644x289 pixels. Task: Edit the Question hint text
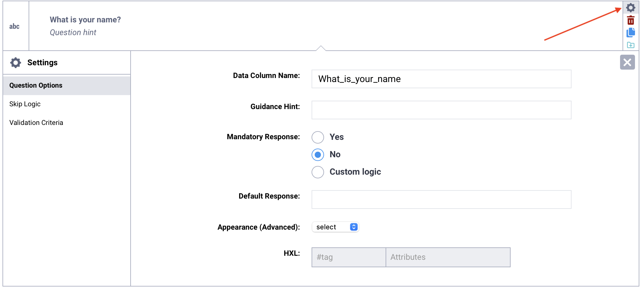pyautogui.click(x=73, y=32)
